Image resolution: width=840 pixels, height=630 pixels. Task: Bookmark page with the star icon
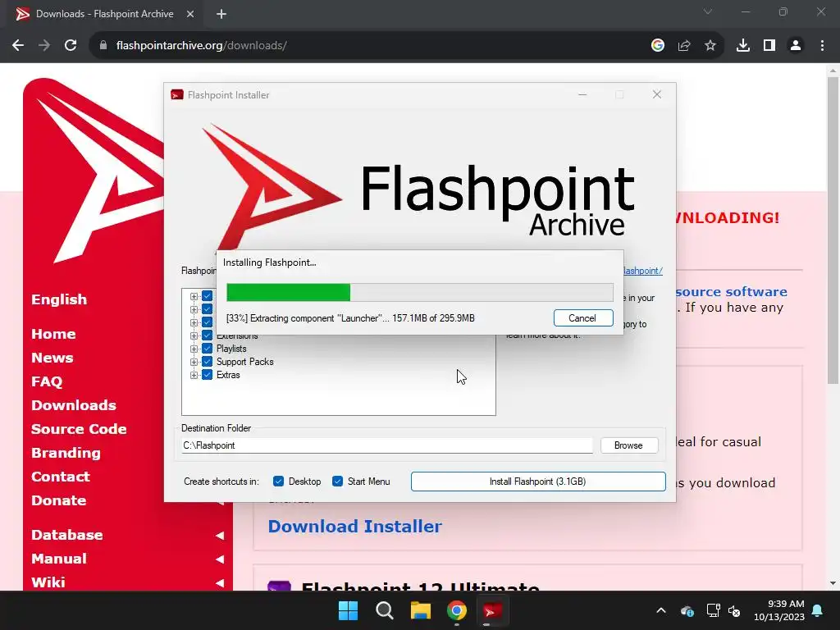pyautogui.click(x=710, y=46)
